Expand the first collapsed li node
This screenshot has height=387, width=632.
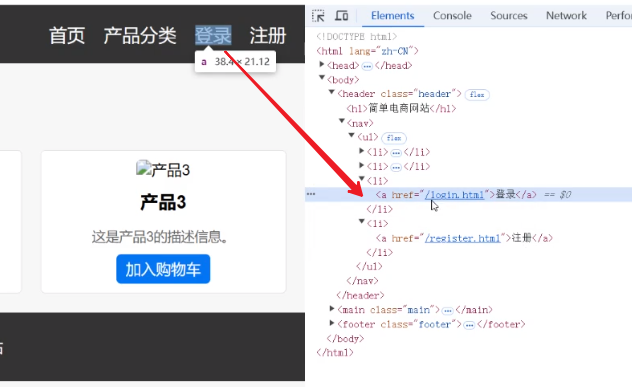[x=362, y=151]
